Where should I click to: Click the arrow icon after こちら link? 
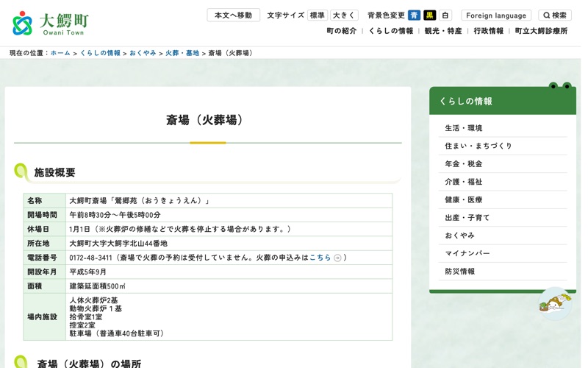337,258
